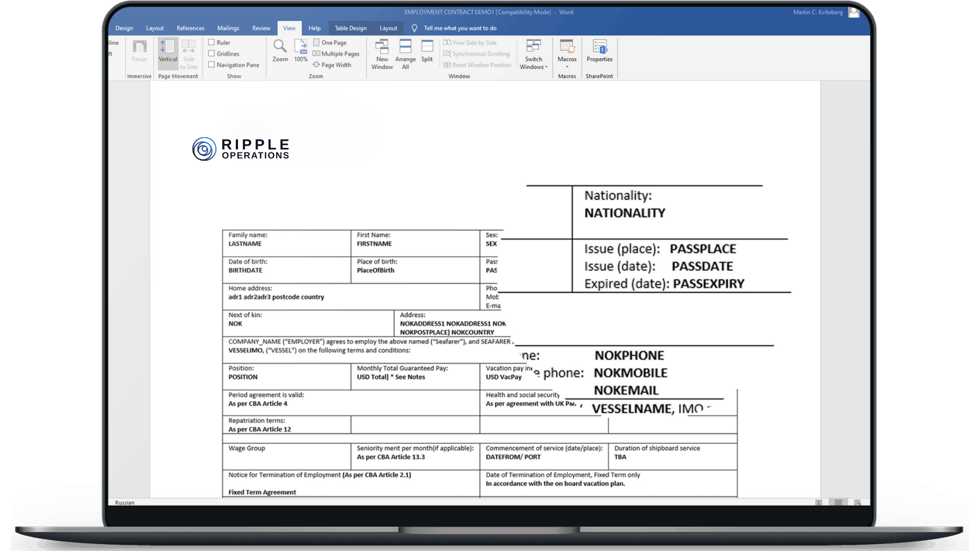The width and height of the screenshot is (980, 551).
Task: Click As per CBA Article 13.3 text
Action: (x=391, y=457)
